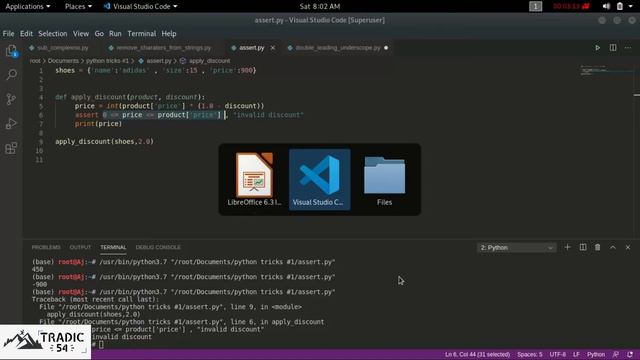Open the Explorer view in activity bar
640x360 pixels.
(11, 51)
